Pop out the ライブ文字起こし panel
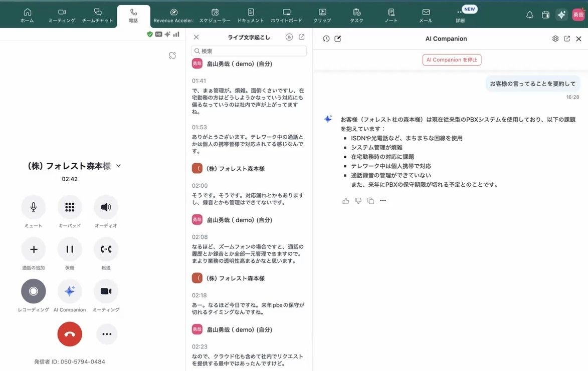Image resolution: width=588 pixels, height=371 pixels. (x=301, y=37)
